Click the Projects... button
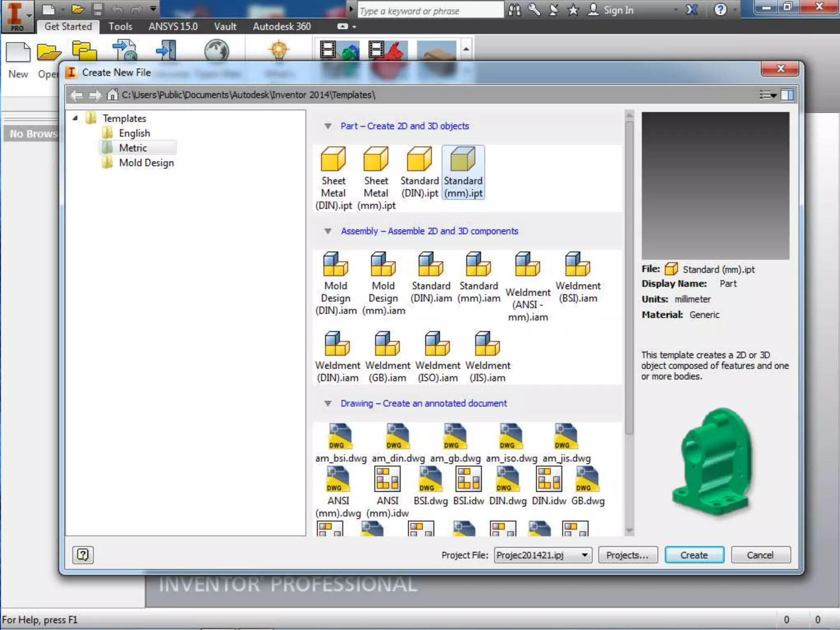 pyautogui.click(x=628, y=555)
